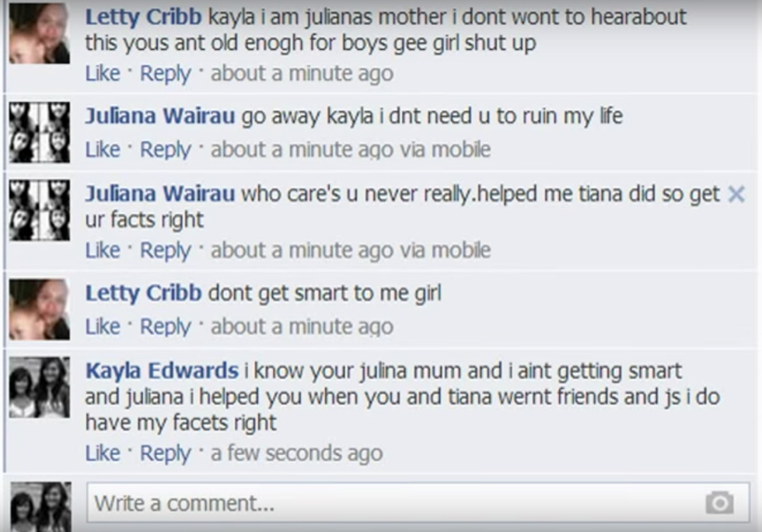The image size is (762, 532).
Task: Like Letty Cribb's 'julianas mother' comment
Action: point(103,73)
